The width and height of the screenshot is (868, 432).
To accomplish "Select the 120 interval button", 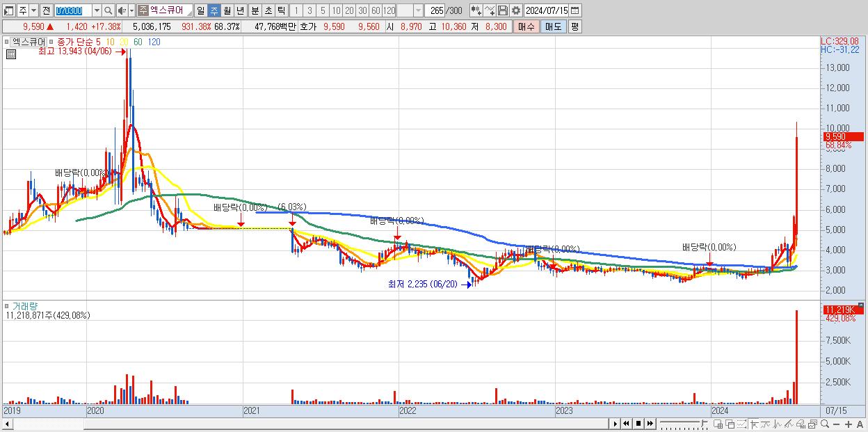I will [x=389, y=10].
